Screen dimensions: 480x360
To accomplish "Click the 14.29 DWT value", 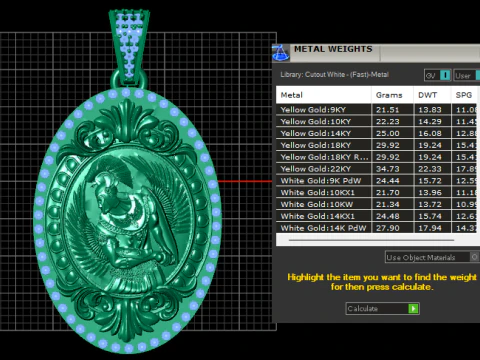I will pos(430,121).
